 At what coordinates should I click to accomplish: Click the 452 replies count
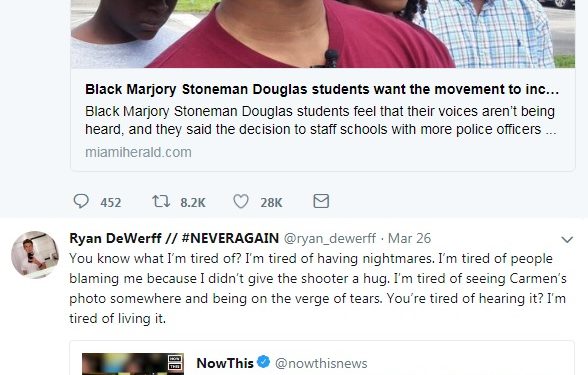click(x=111, y=203)
